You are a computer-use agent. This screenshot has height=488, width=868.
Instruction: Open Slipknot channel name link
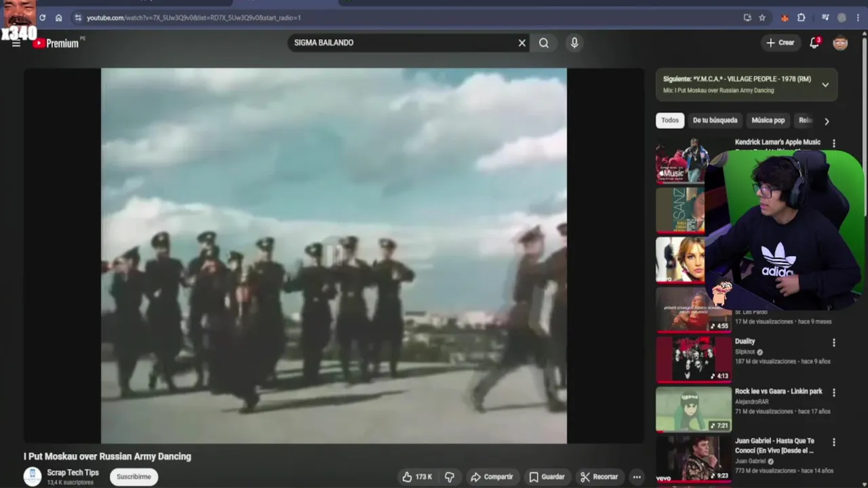[x=745, y=352]
